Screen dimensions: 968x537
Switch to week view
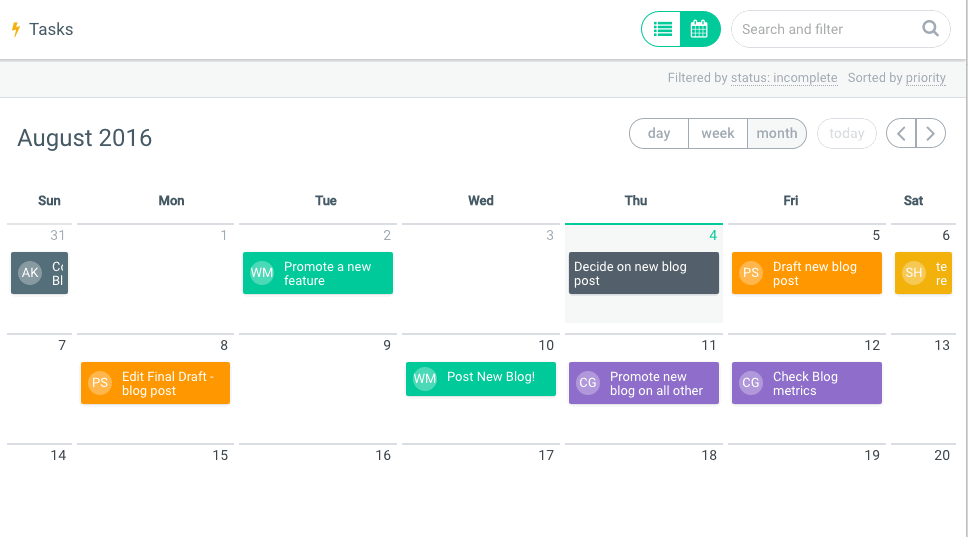click(718, 133)
